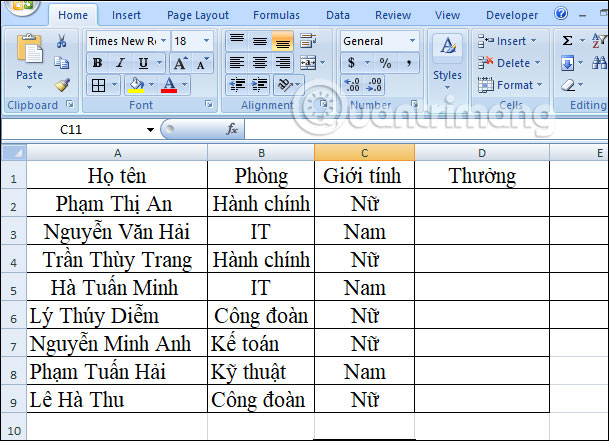This screenshot has height=441, width=609.
Task: Switch to the Insert tab
Action: (126, 15)
